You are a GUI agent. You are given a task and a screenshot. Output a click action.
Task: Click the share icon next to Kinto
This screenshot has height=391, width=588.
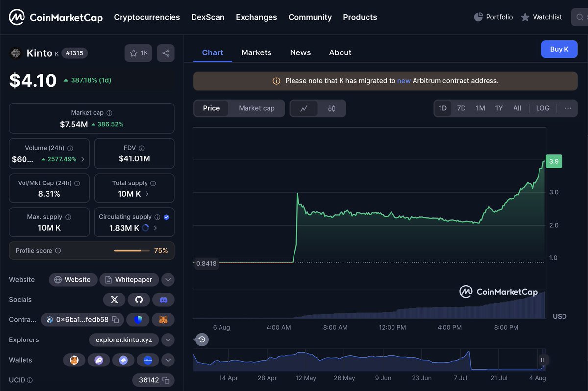coord(166,53)
